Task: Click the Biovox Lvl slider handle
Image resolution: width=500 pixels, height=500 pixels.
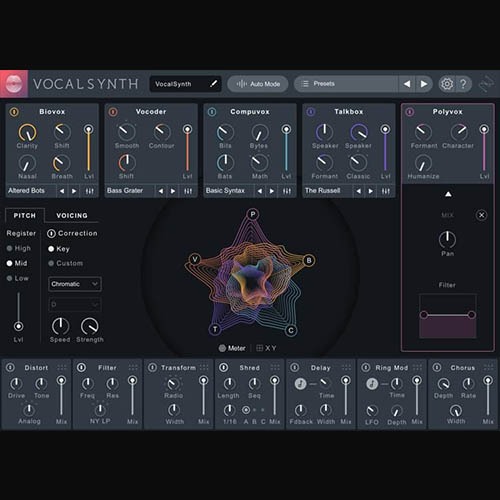Action: tap(88, 129)
